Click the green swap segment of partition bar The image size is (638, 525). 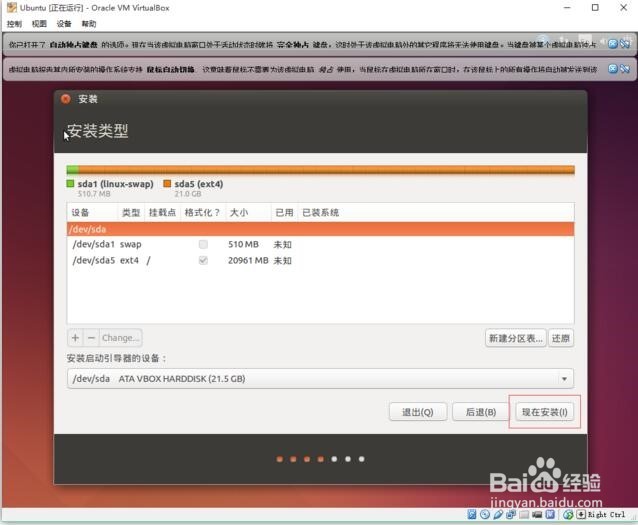pos(73,170)
